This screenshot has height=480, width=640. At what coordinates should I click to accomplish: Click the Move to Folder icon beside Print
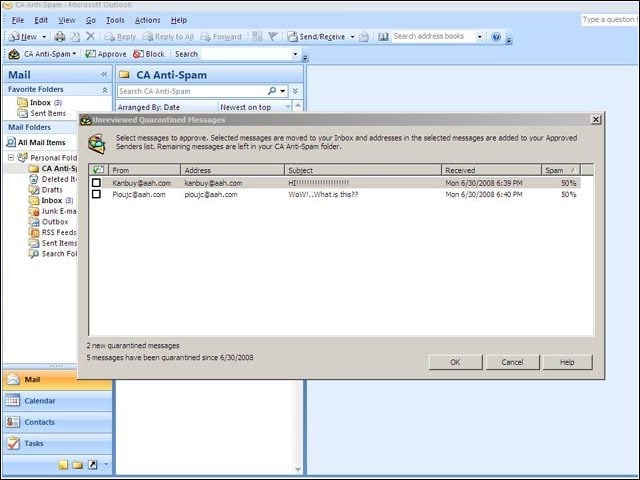tap(75, 37)
